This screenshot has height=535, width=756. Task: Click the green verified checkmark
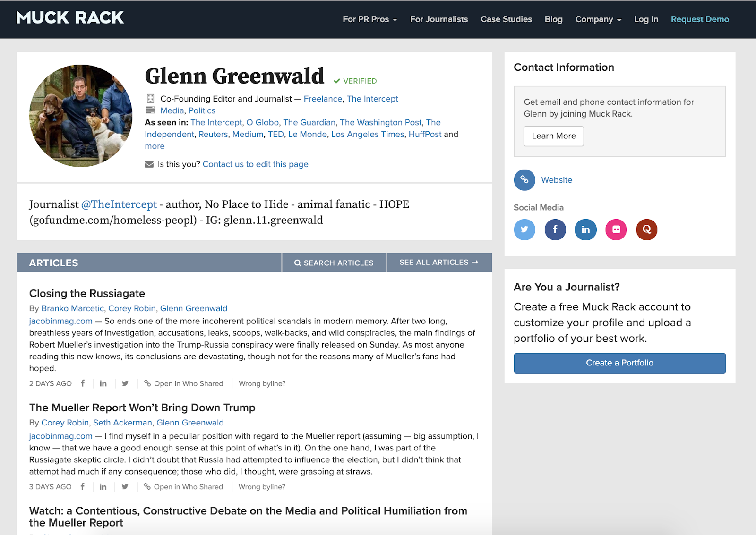[x=337, y=81]
